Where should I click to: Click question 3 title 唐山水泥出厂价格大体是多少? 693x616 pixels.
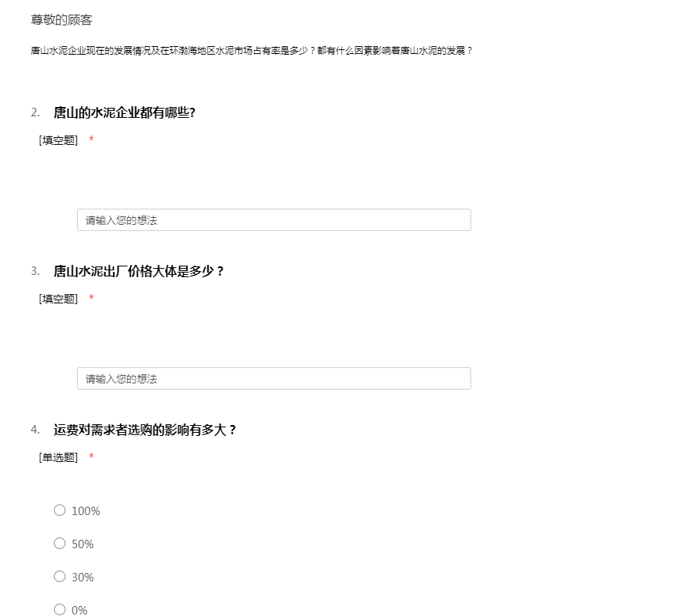[139, 271]
